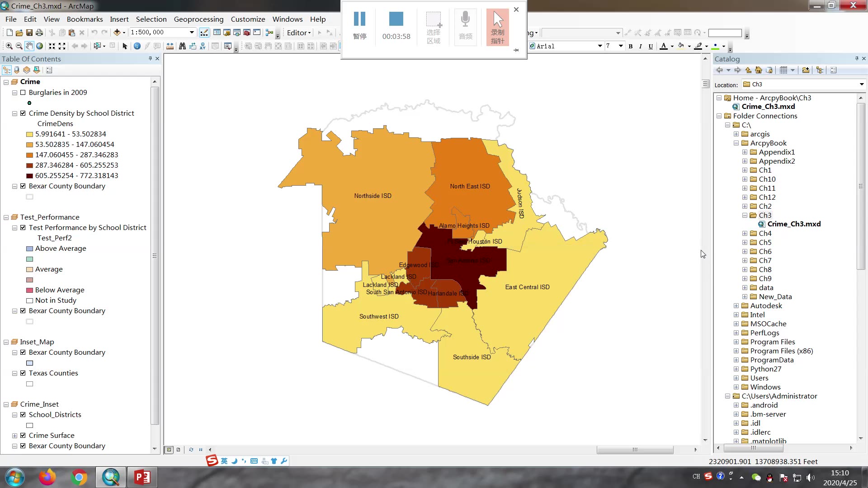
Task: Expand the Ch4 folder in Catalog
Action: pyautogui.click(x=745, y=234)
